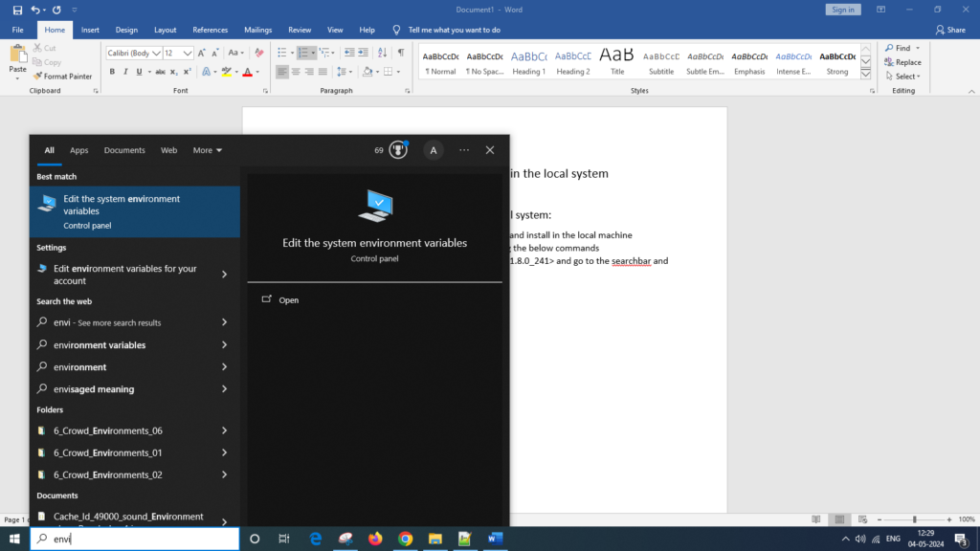
Task: Select the Format Painter tool
Action: pos(62,77)
